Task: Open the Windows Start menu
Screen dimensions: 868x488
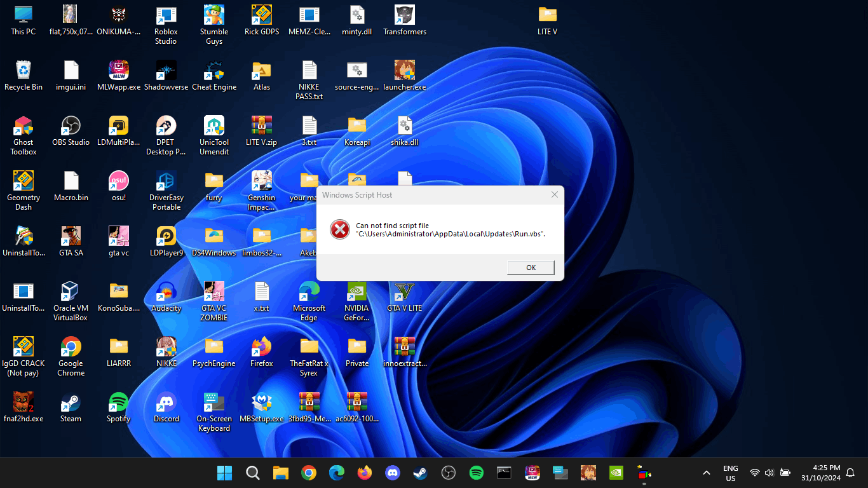Action: 224,473
